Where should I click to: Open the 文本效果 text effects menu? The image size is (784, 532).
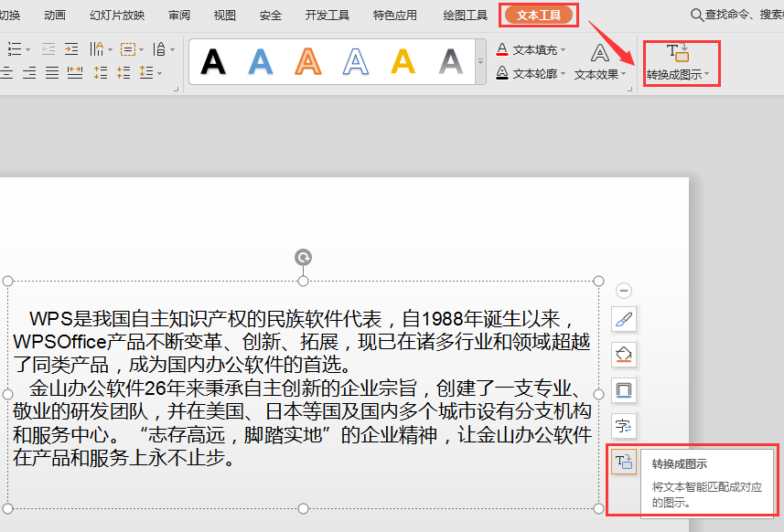click(599, 62)
